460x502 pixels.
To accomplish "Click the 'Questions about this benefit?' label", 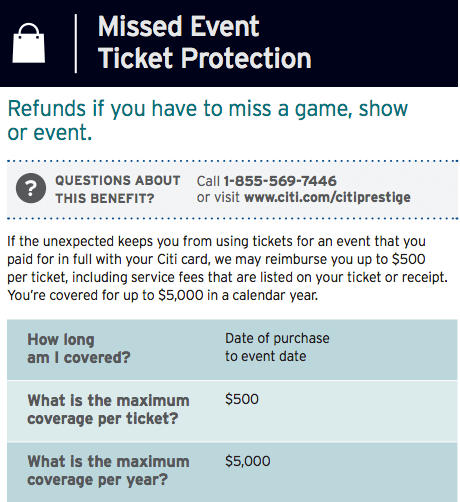I will pos(117,189).
